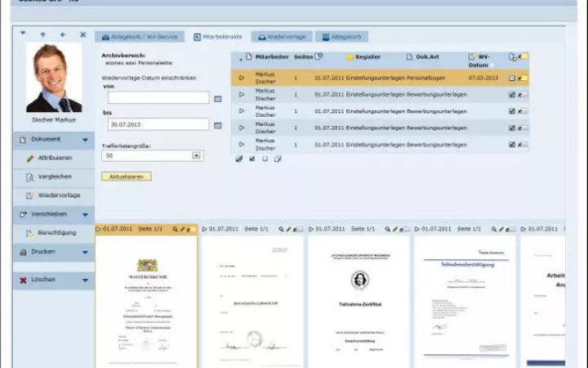The image size is (588, 368).
Task: Tick the checkbox in the Personalbogen row
Action: click(x=512, y=79)
